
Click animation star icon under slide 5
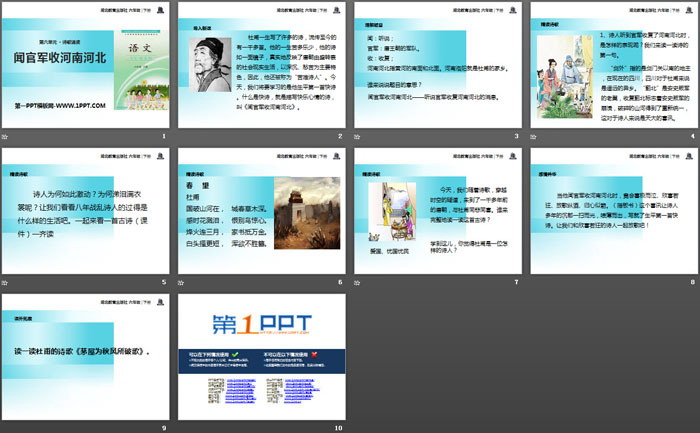pos(5,283)
